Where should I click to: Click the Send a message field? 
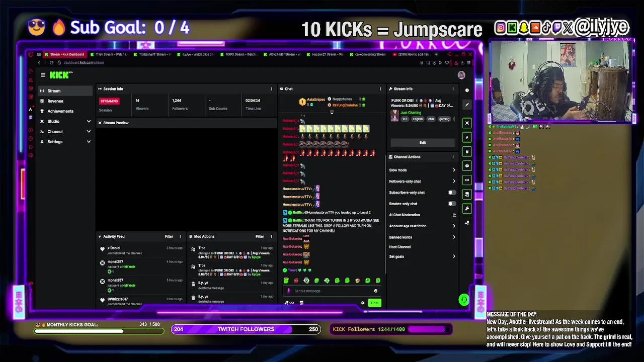click(332, 291)
